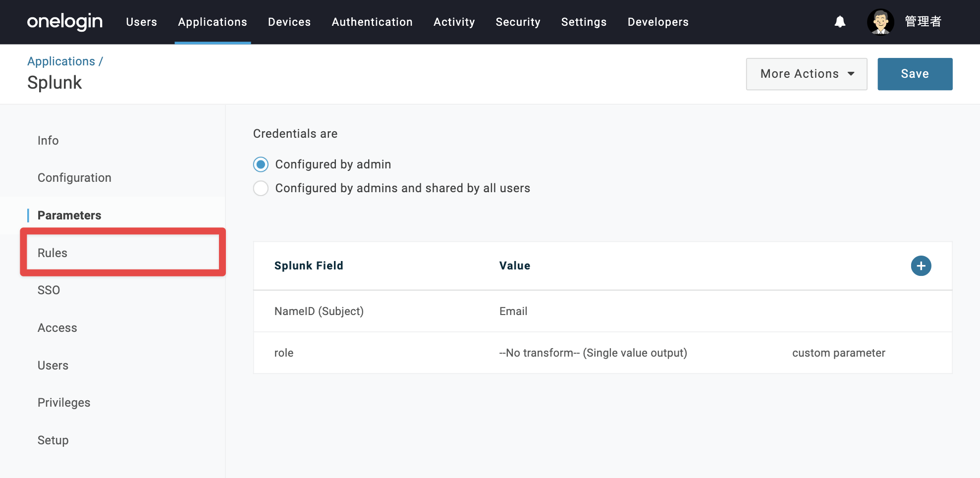Save the Splunk application settings
The height and width of the screenshot is (478, 980).
pyautogui.click(x=915, y=74)
